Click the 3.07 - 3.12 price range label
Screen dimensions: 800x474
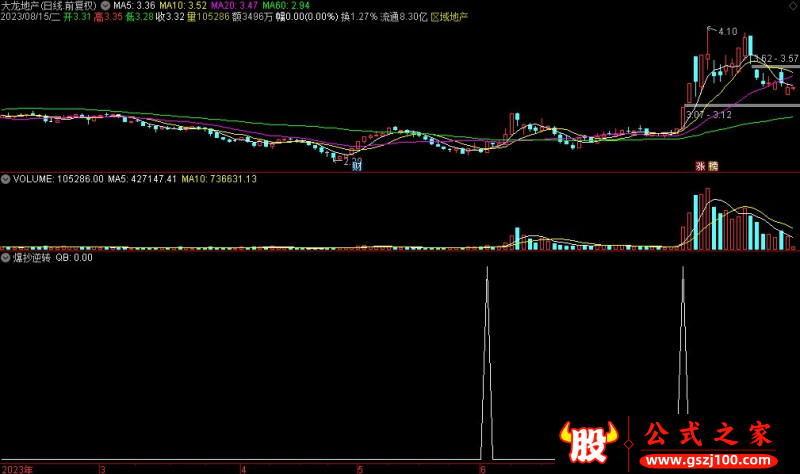(x=709, y=115)
